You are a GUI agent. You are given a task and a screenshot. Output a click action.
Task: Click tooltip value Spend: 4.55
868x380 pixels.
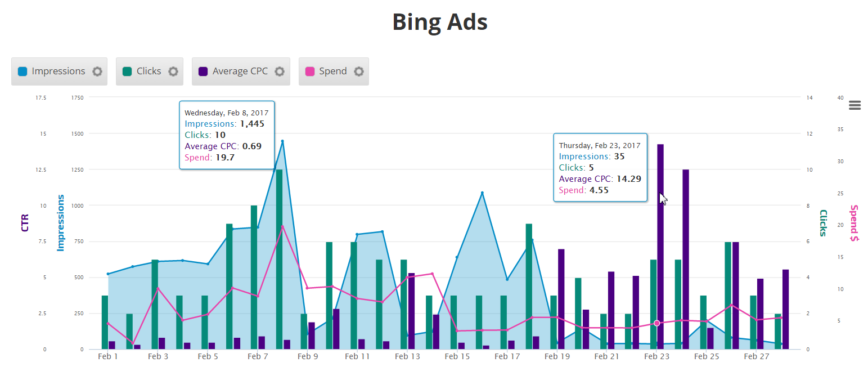(584, 190)
